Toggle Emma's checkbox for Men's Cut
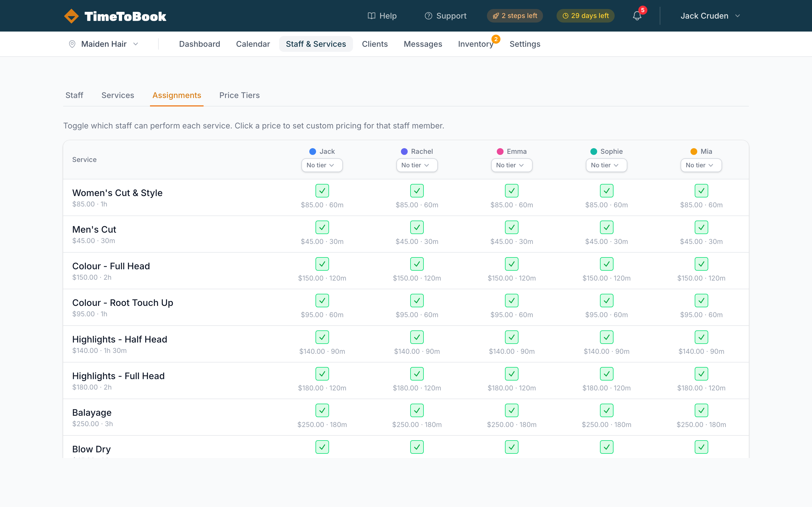The width and height of the screenshot is (812, 507). click(x=511, y=227)
